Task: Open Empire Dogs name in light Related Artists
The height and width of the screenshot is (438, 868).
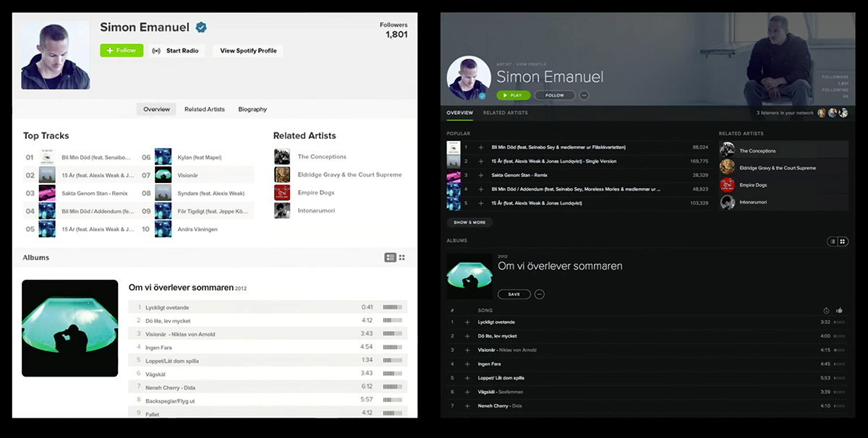Action: click(x=317, y=193)
